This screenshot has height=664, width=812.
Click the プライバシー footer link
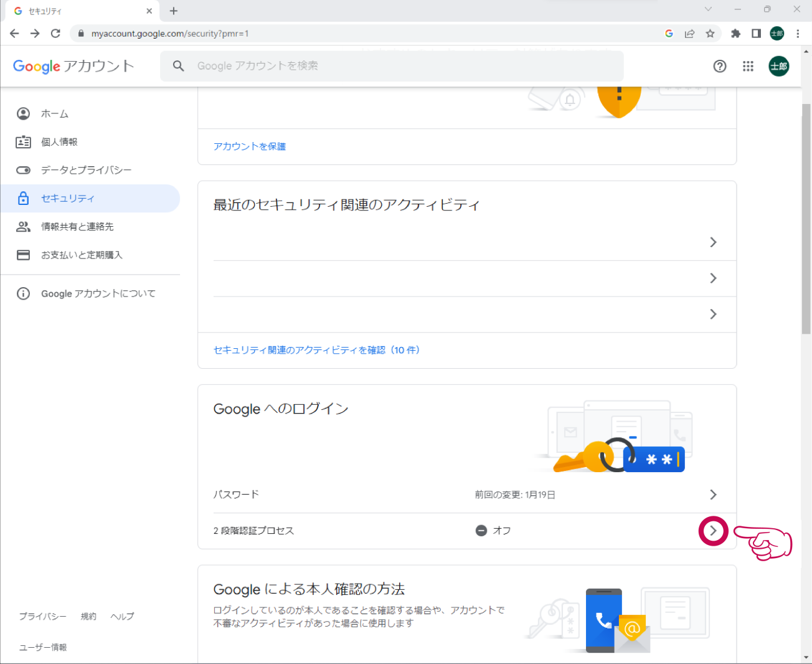pos(42,616)
